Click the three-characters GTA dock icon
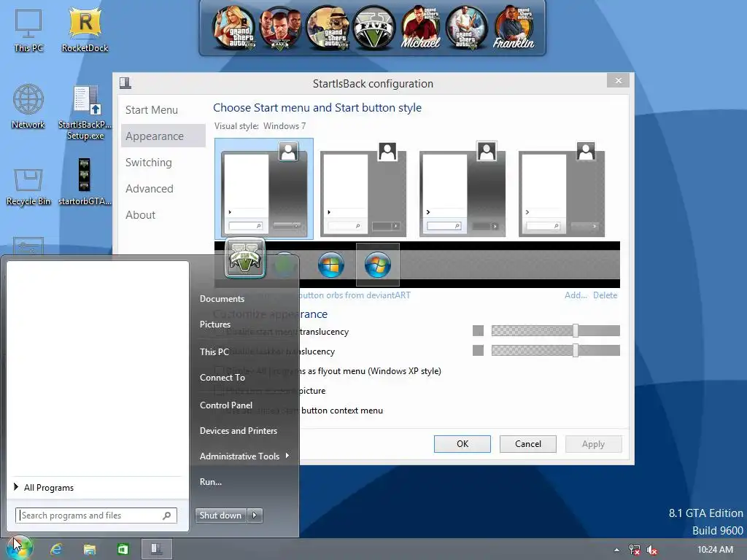747x560 pixels. click(280, 28)
